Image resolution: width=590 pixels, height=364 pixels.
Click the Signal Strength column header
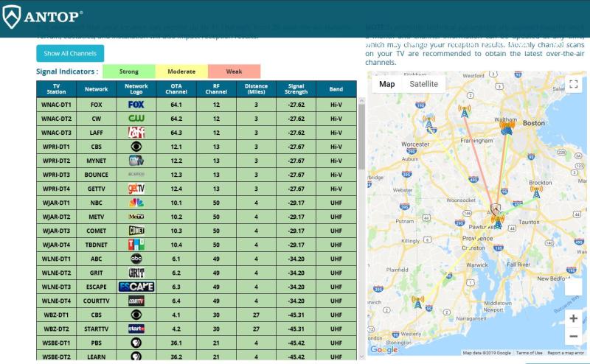pyautogui.click(x=296, y=89)
